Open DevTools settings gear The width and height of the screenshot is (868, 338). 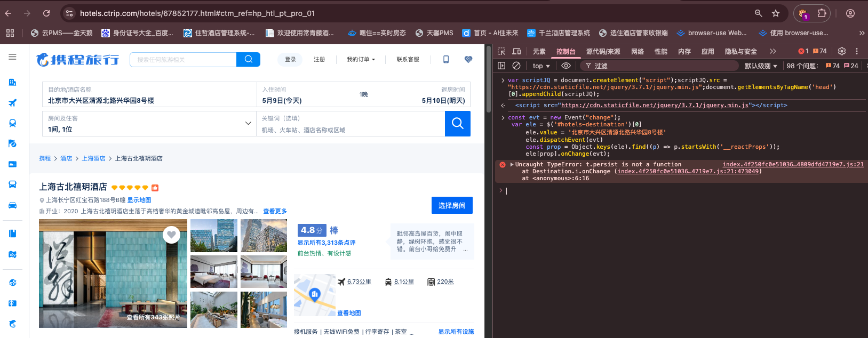pyautogui.click(x=842, y=51)
